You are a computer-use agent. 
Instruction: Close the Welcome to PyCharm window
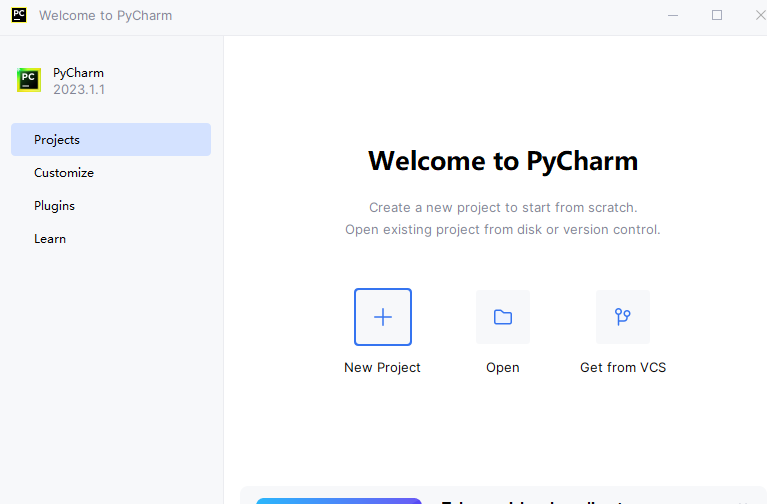coord(760,15)
